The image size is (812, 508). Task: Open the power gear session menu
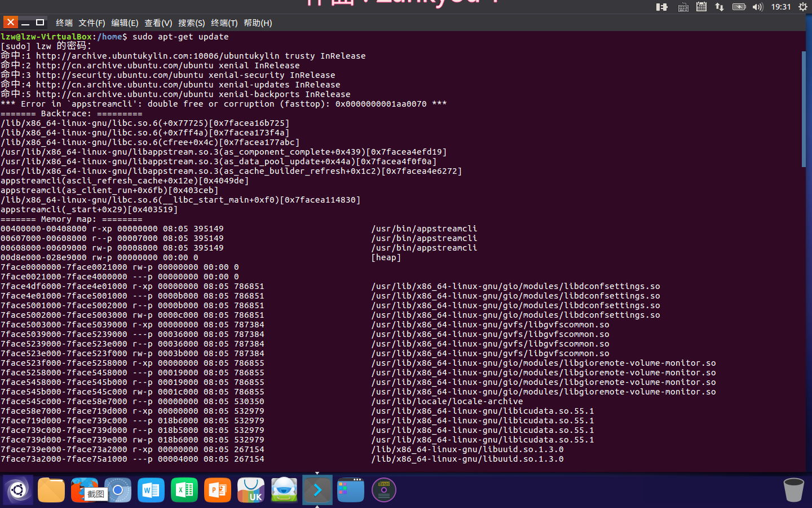tap(803, 7)
